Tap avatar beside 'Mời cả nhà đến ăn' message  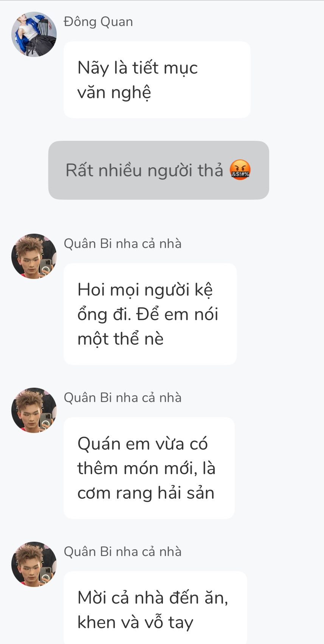(x=34, y=564)
